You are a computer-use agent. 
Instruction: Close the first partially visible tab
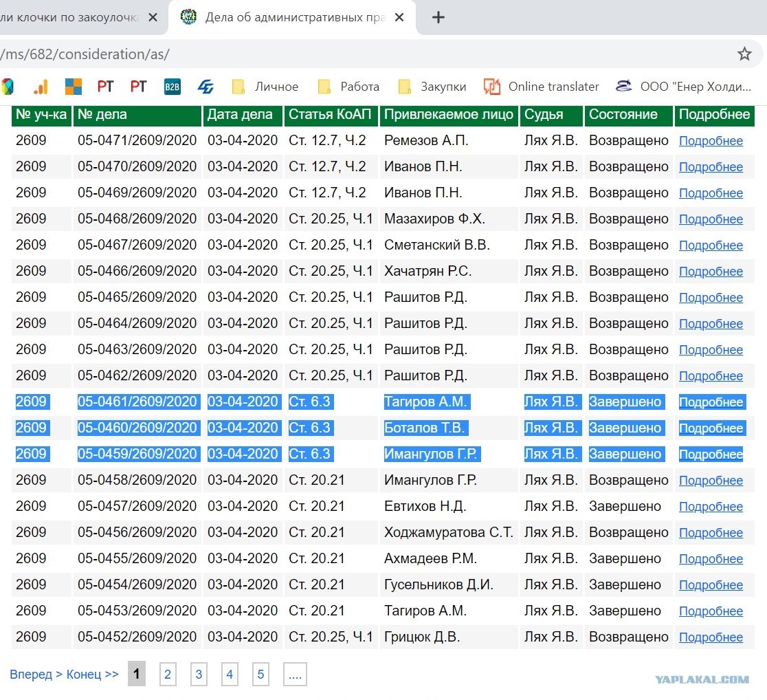click(x=153, y=18)
